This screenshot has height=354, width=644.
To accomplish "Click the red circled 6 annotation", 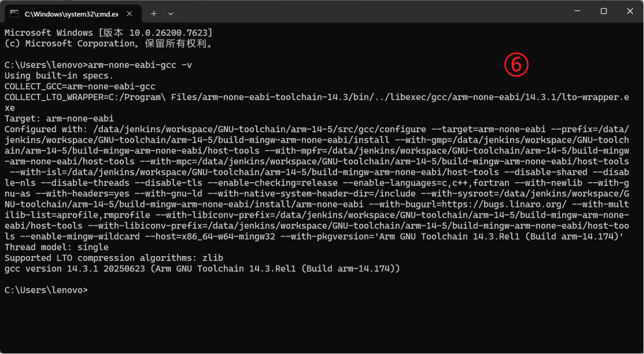I will pos(517,64).
